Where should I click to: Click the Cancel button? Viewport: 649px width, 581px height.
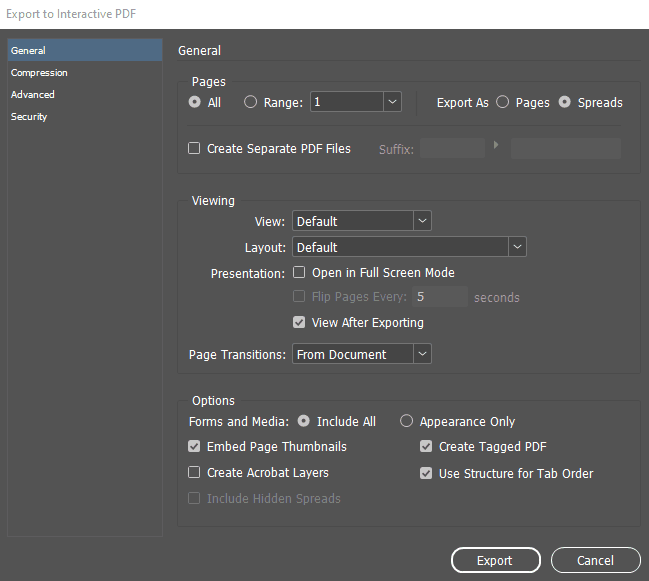[596, 560]
